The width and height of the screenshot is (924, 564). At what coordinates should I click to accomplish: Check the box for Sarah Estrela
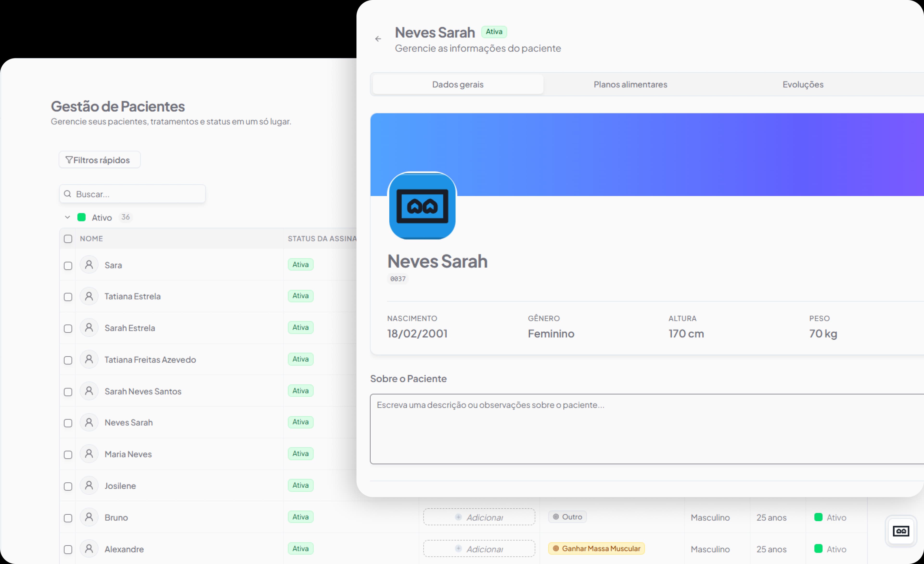68,329
